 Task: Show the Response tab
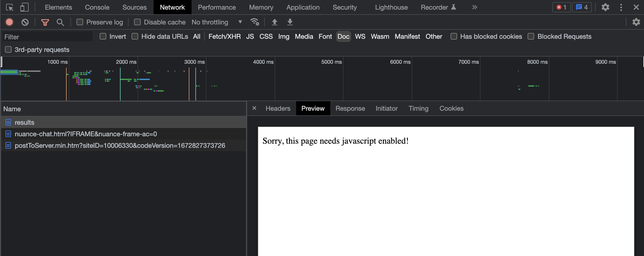click(350, 108)
